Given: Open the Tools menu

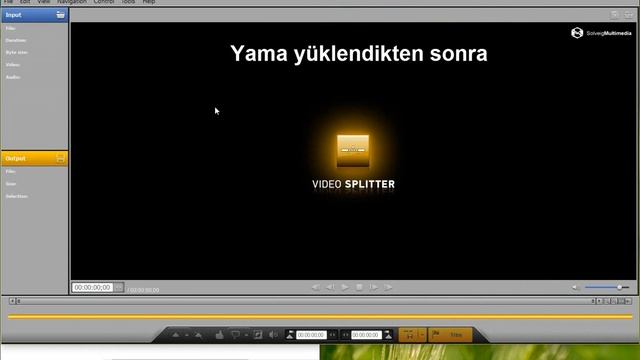Looking at the screenshot, I should click(x=128, y=2).
